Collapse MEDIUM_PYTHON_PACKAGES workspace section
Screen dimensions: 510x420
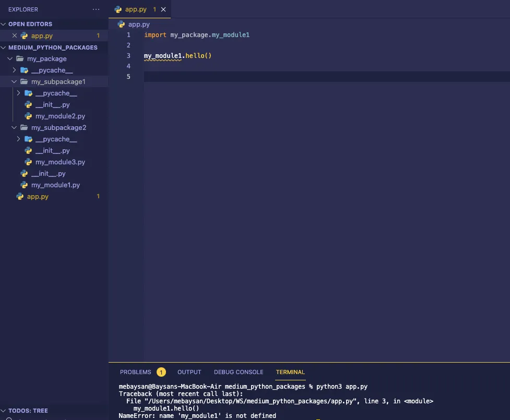(4, 47)
